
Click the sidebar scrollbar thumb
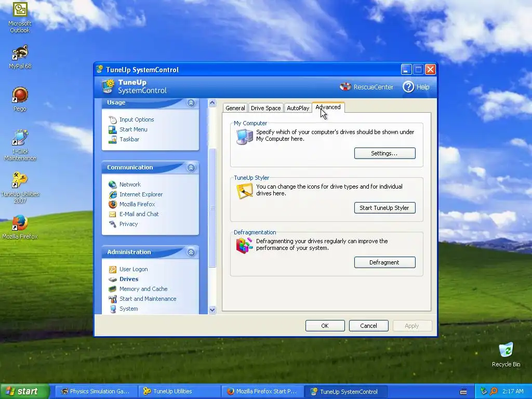pyautogui.click(x=212, y=208)
